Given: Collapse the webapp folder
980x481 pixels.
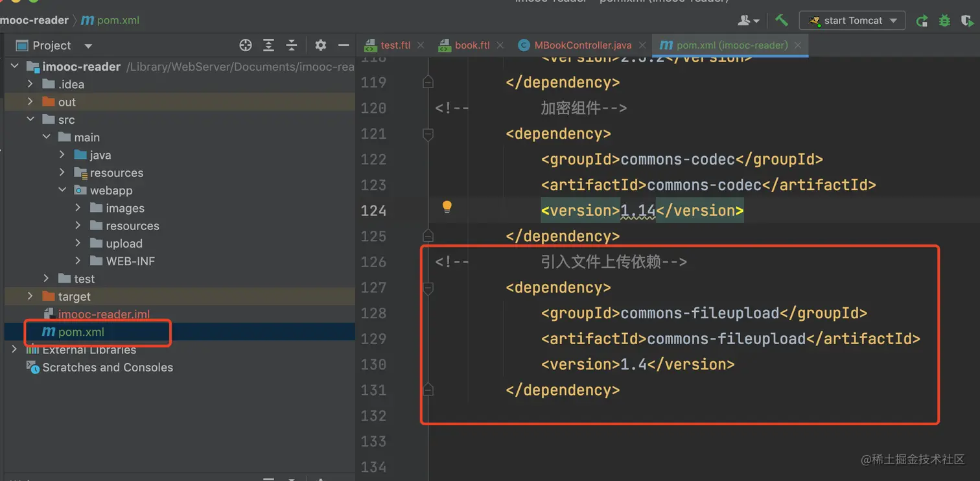Looking at the screenshot, I should point(62,191).
